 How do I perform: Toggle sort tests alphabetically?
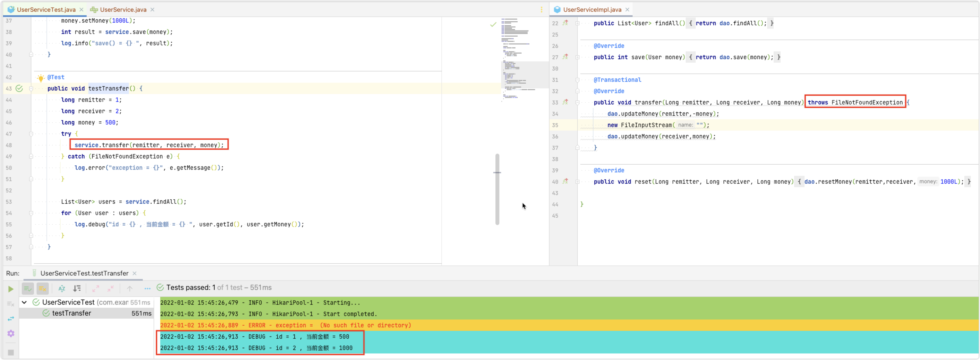click(x=62, y=289)
